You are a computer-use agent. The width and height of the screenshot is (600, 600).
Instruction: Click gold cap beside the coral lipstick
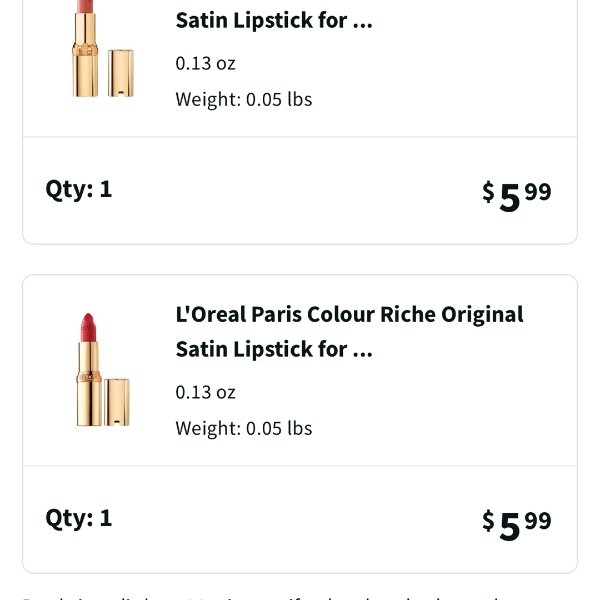[x=121, y=73]
